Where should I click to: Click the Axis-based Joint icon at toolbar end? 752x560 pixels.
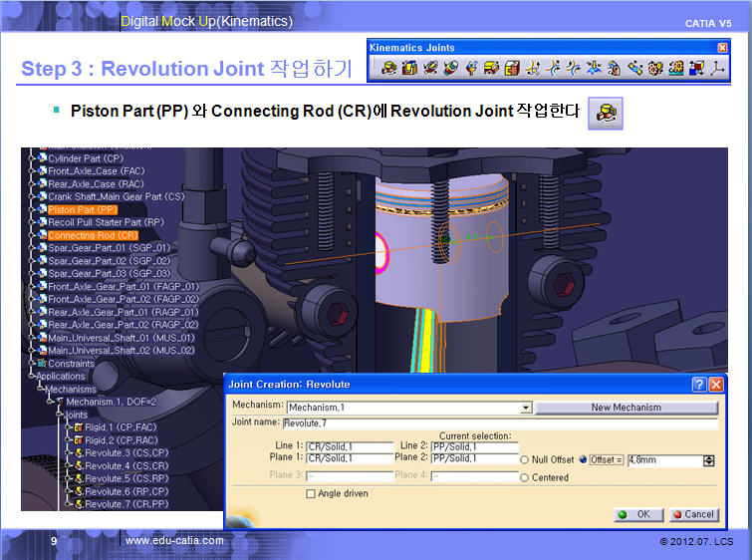point(716,68)
